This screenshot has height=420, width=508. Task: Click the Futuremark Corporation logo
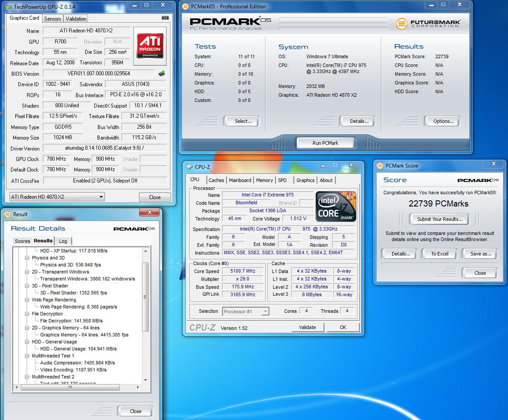[x=428, y=23]
